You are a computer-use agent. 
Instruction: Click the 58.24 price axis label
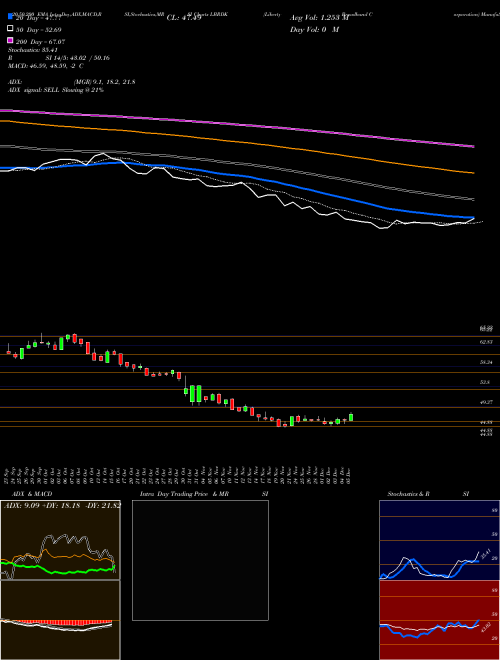(x=486, y=362)
